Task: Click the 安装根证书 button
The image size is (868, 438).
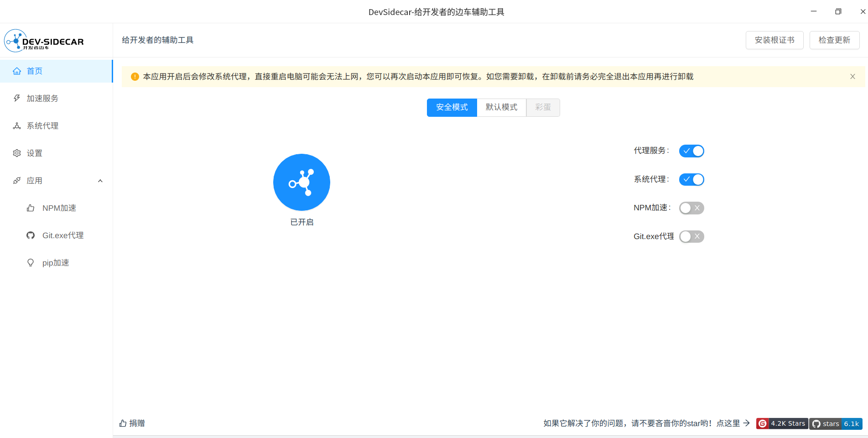Action: pos(774,40)
